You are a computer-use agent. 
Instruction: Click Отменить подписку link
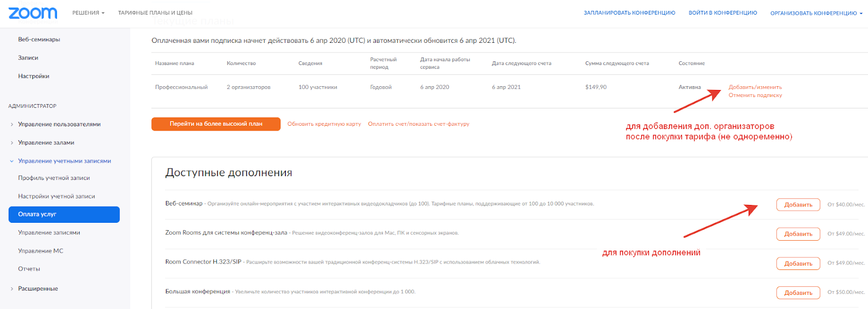pyautogui.click(x=755, y=95)
